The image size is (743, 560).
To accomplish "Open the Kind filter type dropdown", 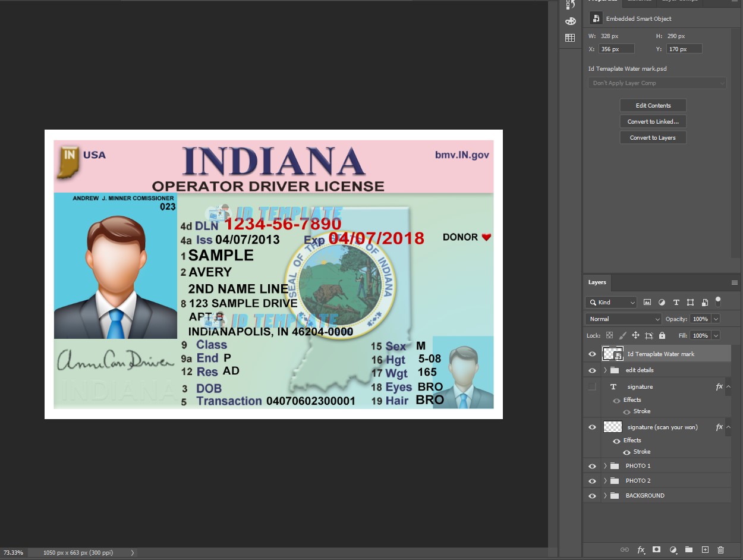I will tap(611, 302).
